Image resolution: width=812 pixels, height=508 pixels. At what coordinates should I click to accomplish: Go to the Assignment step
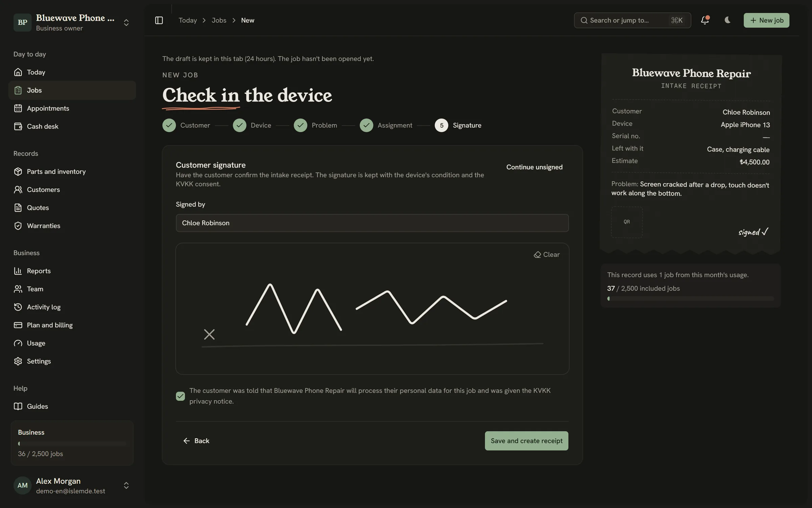coord(386,125)
